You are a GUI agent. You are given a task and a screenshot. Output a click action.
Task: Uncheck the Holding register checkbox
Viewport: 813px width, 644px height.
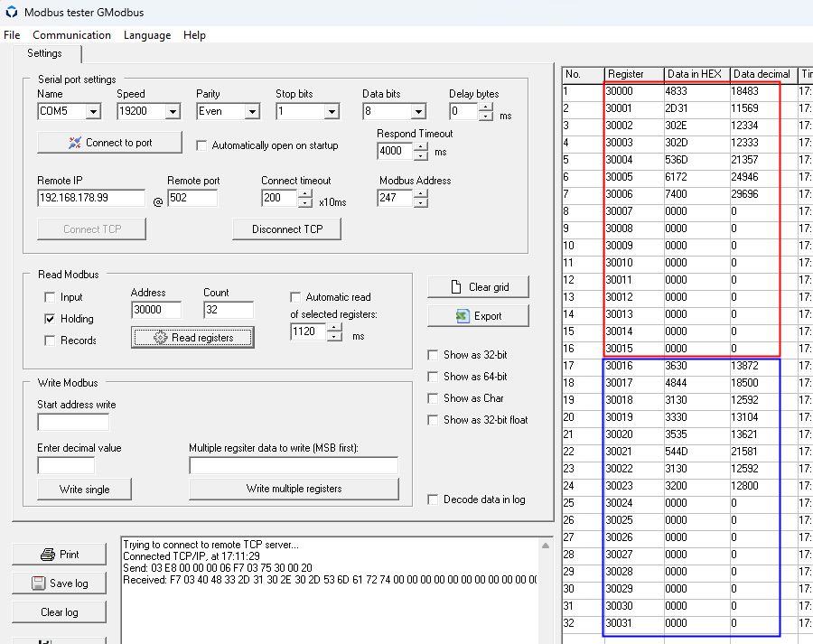tap(50, 319)
